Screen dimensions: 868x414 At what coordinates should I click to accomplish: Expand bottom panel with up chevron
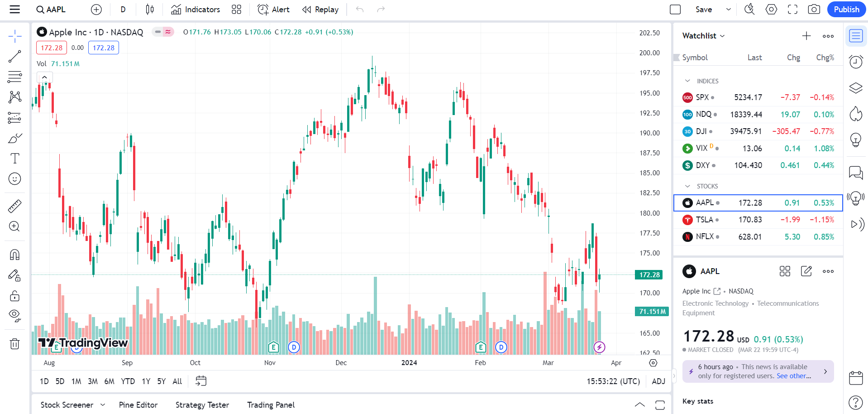(x=640, y=405)
